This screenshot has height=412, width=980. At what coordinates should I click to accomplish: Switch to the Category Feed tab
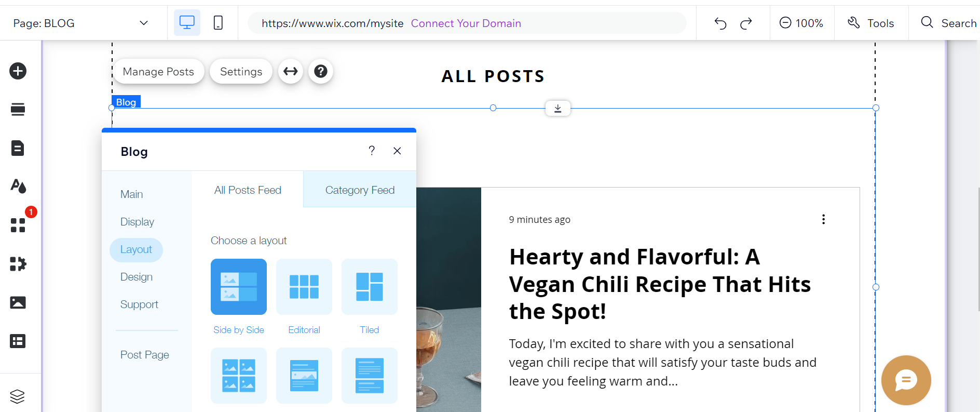point(360,190)
